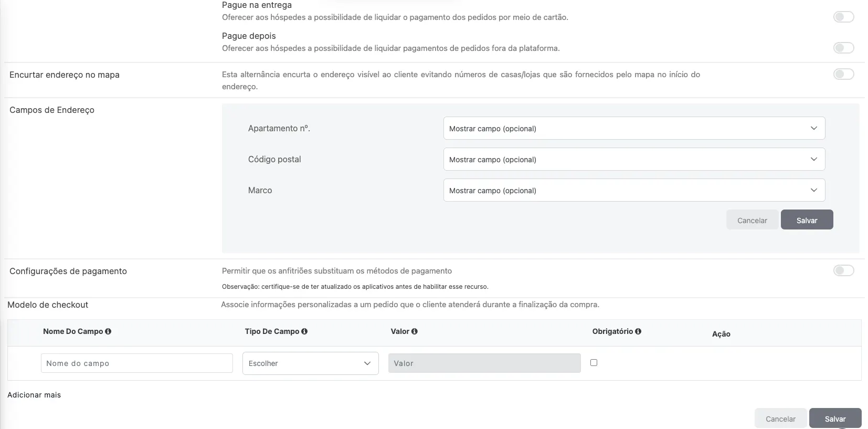This screenshot has width=868, height=429.
Task: Click the disabled Valor input field
Action: (x=484, y=363)
